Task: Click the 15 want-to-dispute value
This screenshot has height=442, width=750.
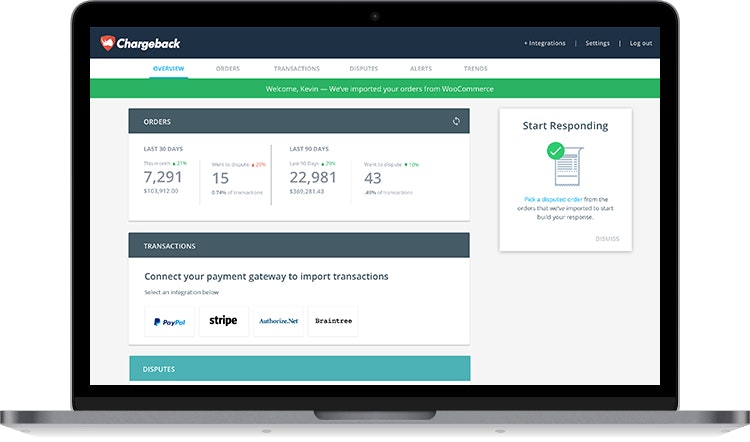Action: coord(220,178)
